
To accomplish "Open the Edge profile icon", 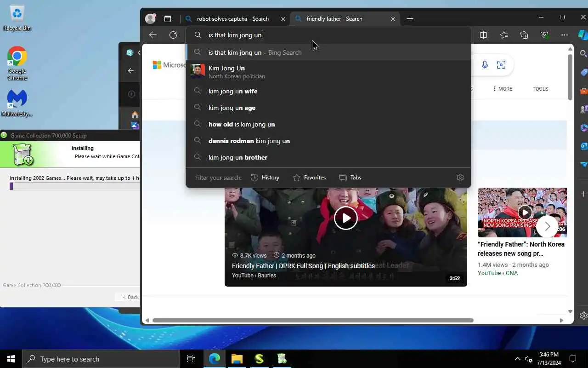I will 150,19.
